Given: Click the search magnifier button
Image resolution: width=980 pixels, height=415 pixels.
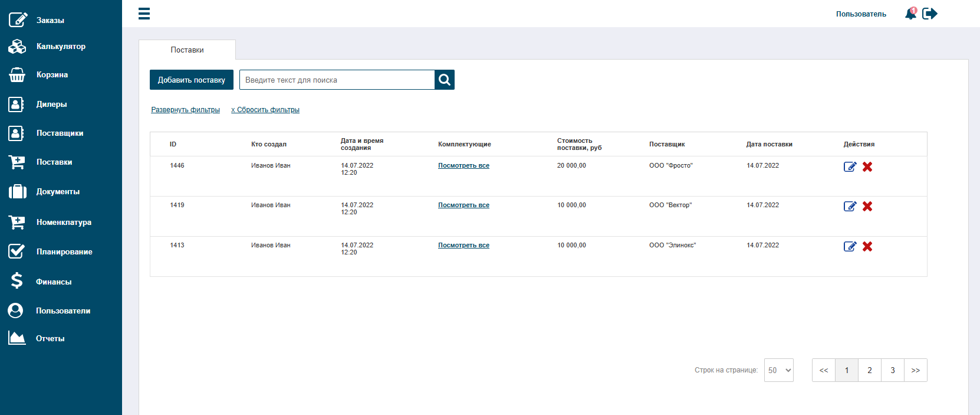Looking at the screenshot, I should 445,80.
